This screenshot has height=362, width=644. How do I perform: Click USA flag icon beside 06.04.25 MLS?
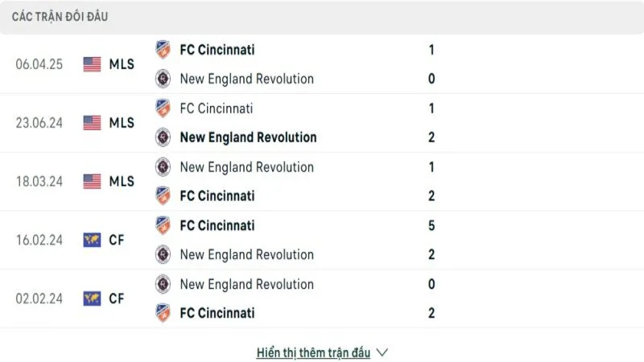(92, 64)
